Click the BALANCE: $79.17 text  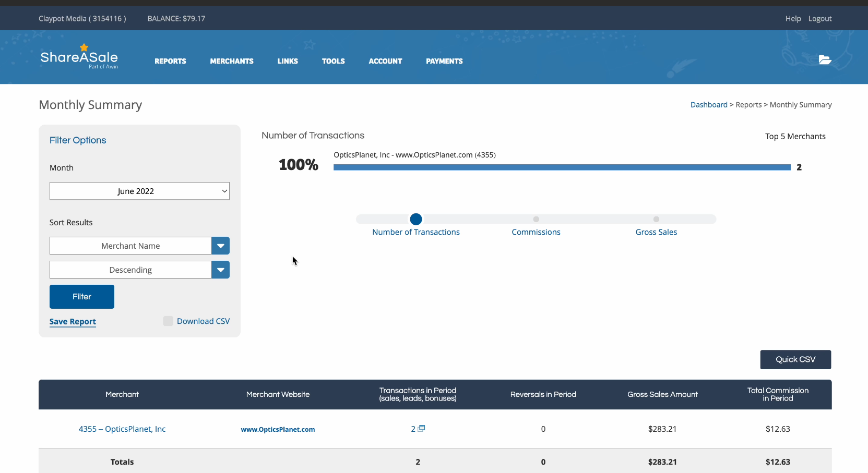point(176,18)
